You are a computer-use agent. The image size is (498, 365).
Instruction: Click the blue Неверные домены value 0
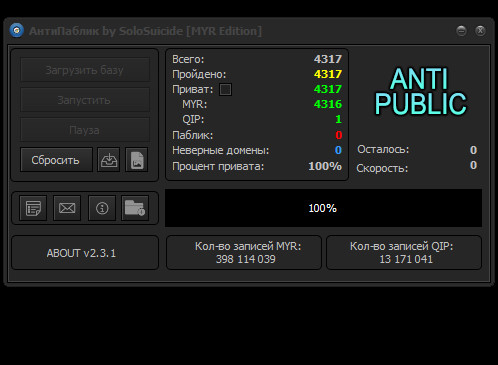(x=338, y=150)
